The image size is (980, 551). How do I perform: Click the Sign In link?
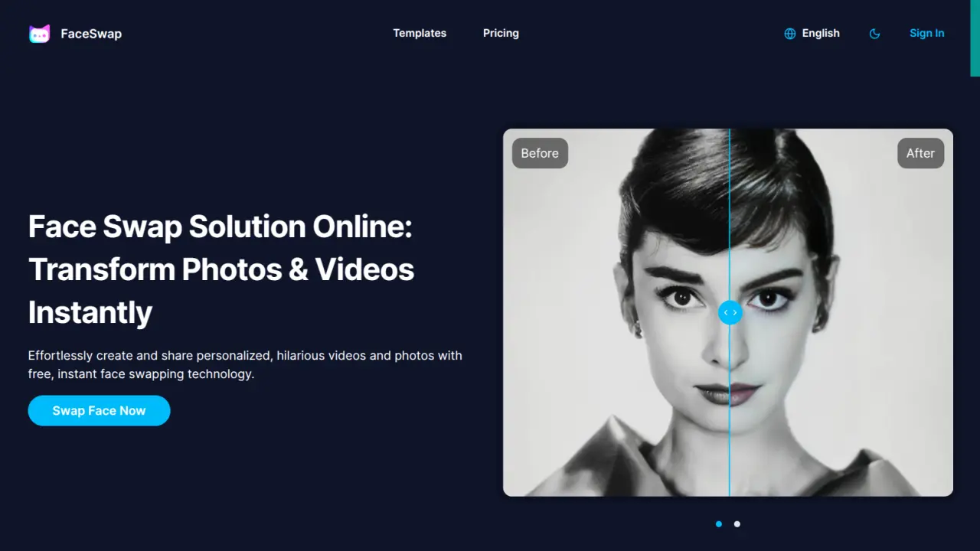[926, 33]
